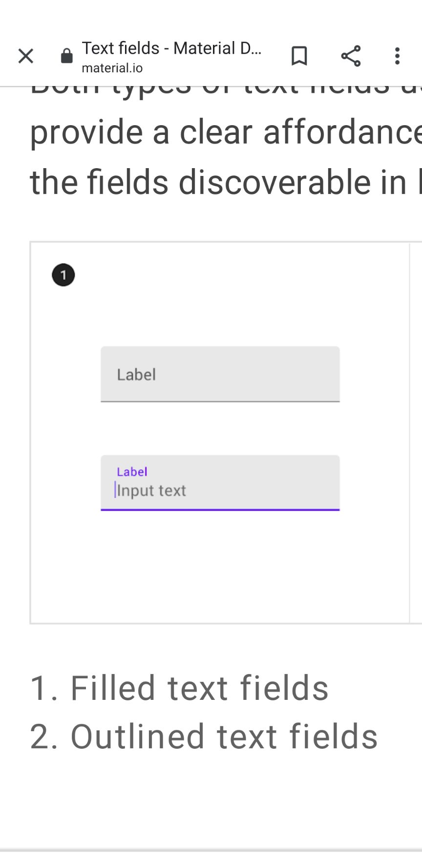422x868 pixels.
Task: Tap the purple floating 'Label' caption
Action: (x=132, y=472)
